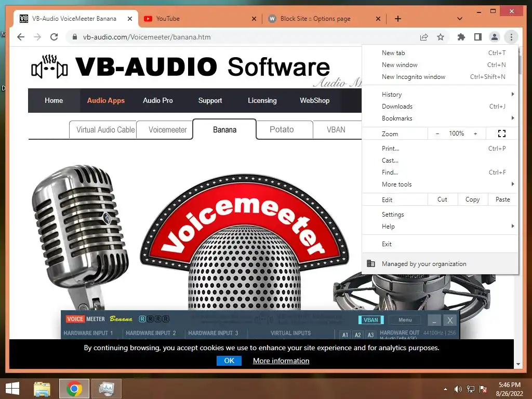Click the VB-Audio logo icon
532x399 pixels.
click(49, 66)
